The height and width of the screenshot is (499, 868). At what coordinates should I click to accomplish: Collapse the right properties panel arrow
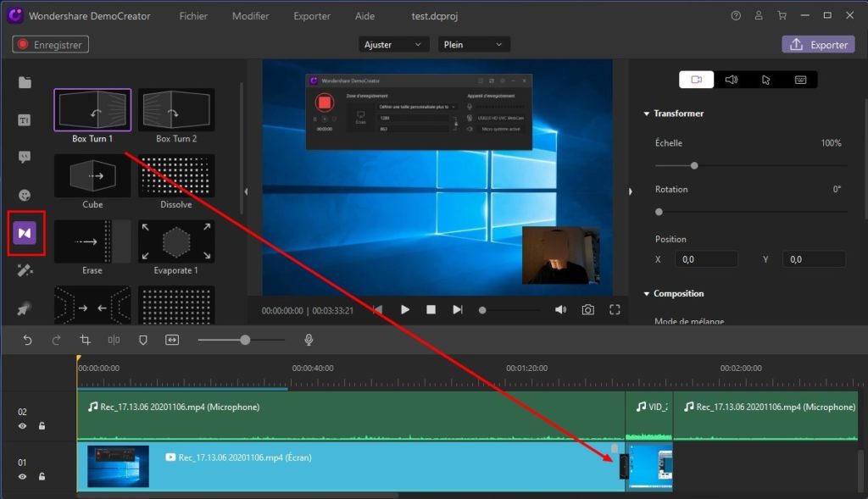click(630, 191)
